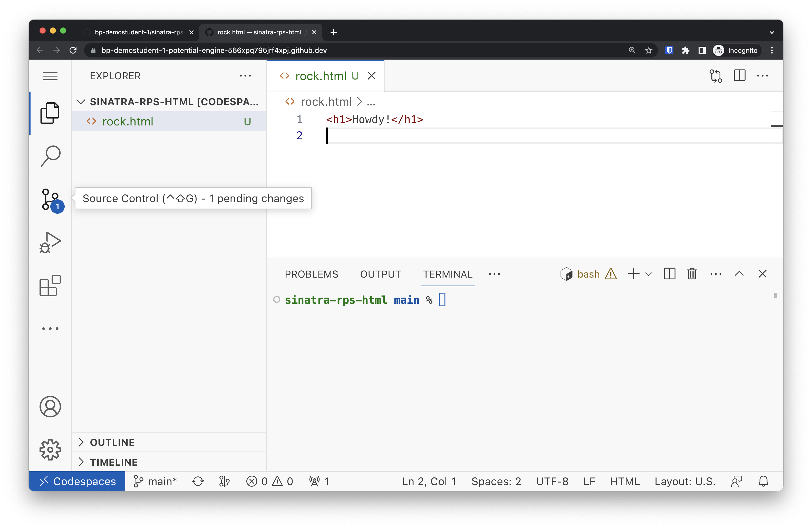Kill terminal with trash icon
Screen dimensions: 812x529
pyautogui.click(x=692, y=274)
